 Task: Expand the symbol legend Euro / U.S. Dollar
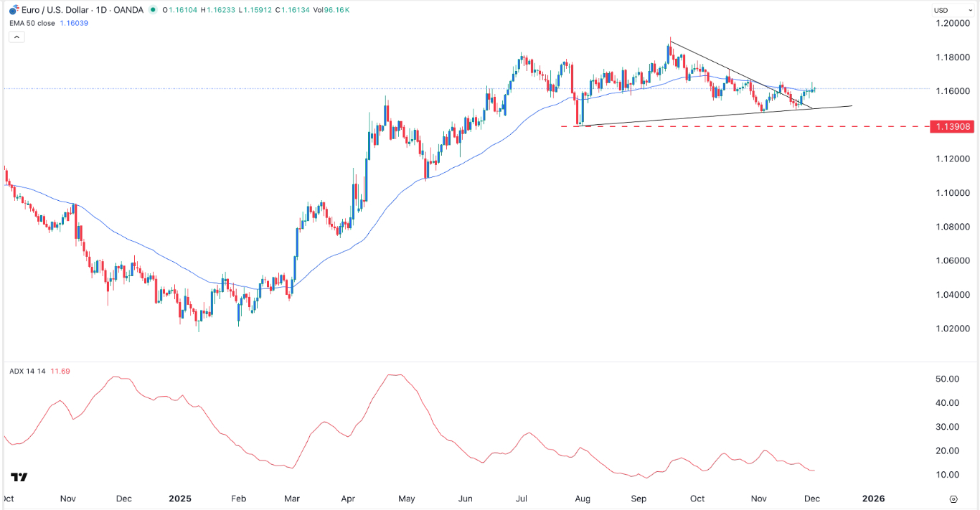54,9
